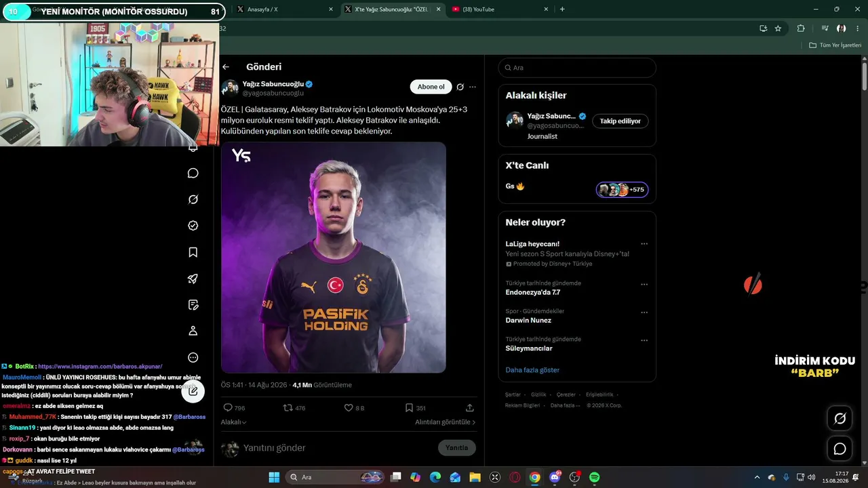Click the floating compose post button
Viewport: 868px width, 488px height.
193,390
